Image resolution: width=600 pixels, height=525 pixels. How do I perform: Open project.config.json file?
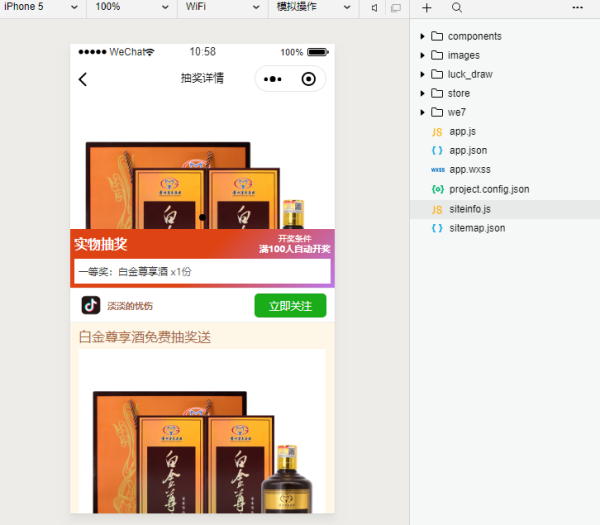[505, 189]
